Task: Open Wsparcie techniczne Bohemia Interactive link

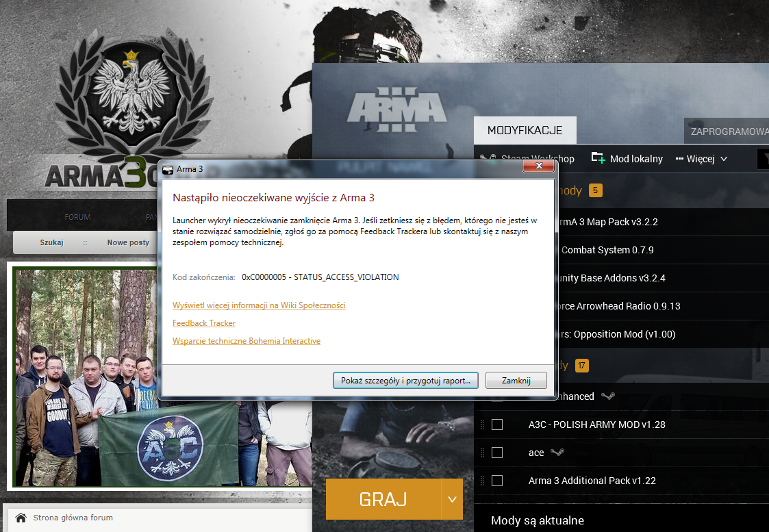Action: point(247,341)
